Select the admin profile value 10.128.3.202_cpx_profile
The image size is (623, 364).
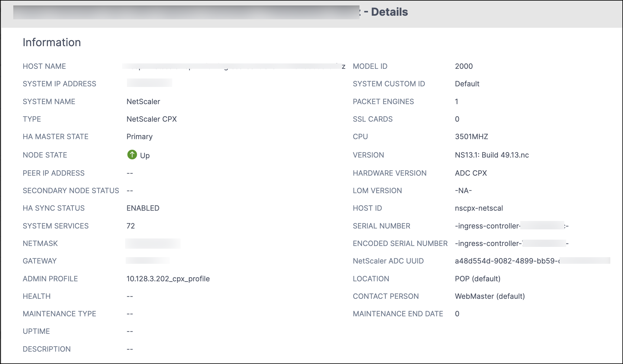tap(168, 279)
